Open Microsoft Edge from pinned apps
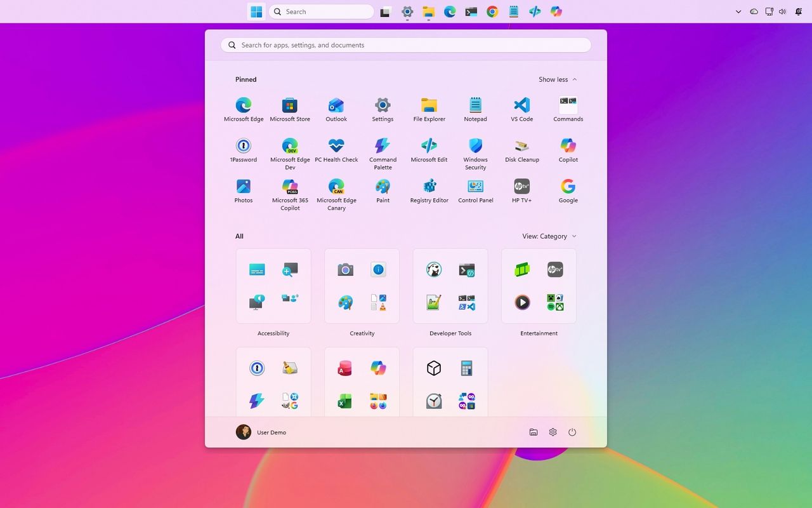 (244, 109)
